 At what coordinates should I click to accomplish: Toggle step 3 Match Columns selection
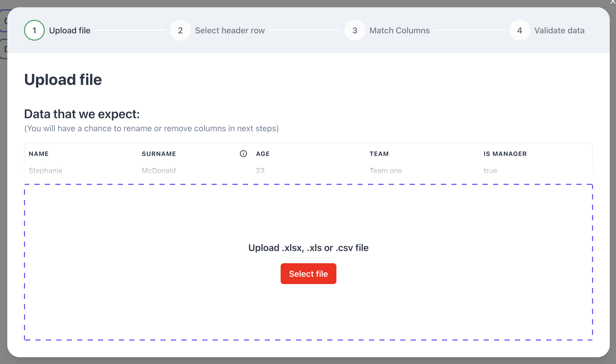pos(355,30)
